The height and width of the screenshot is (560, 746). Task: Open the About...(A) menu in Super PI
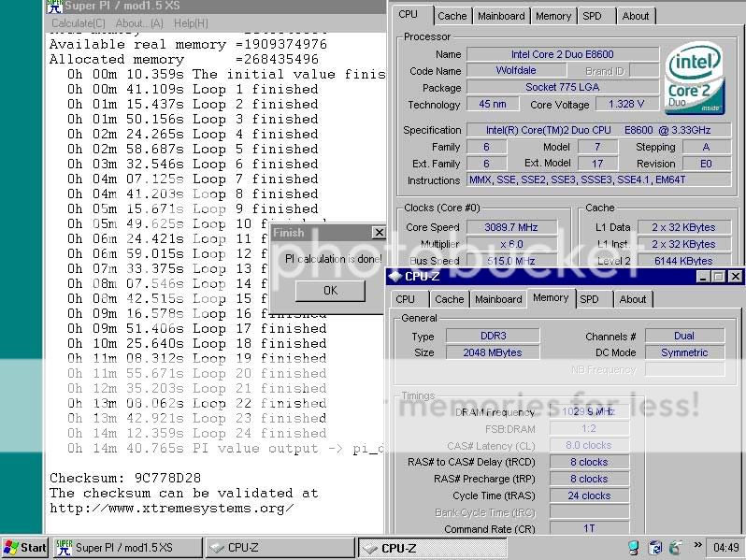(x=139, y=23)
